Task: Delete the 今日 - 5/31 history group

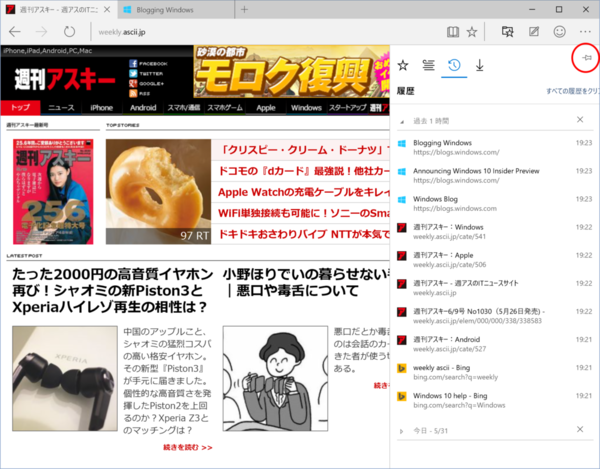Action: click(x=580, y=429)
